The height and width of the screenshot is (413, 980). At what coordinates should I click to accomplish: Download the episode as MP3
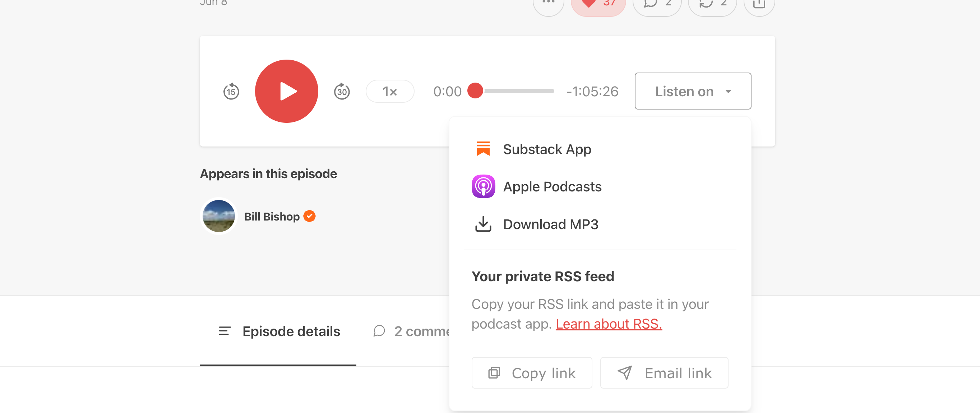click(x=550, y=224)
